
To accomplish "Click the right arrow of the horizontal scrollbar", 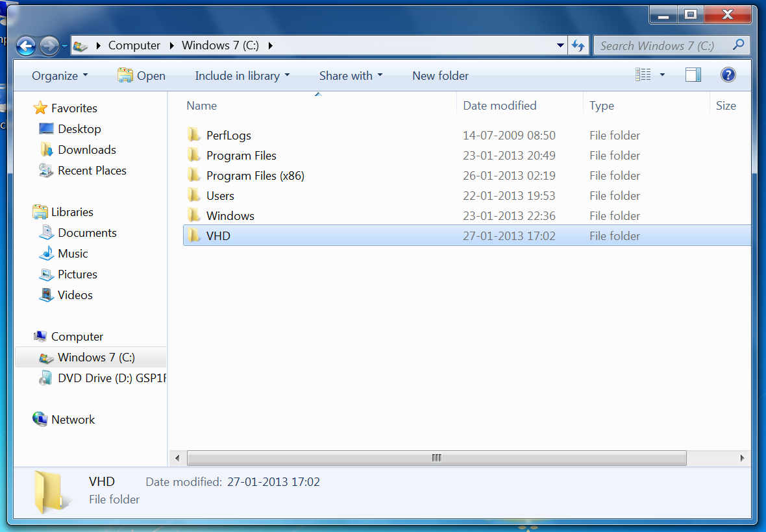I will [743, 458].
